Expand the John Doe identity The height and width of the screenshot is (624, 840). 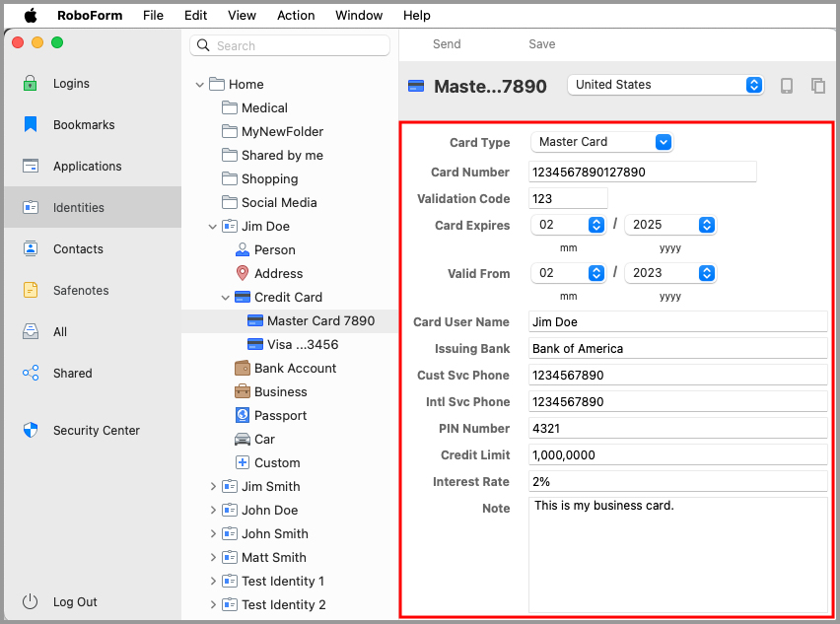tap(213, 510)
